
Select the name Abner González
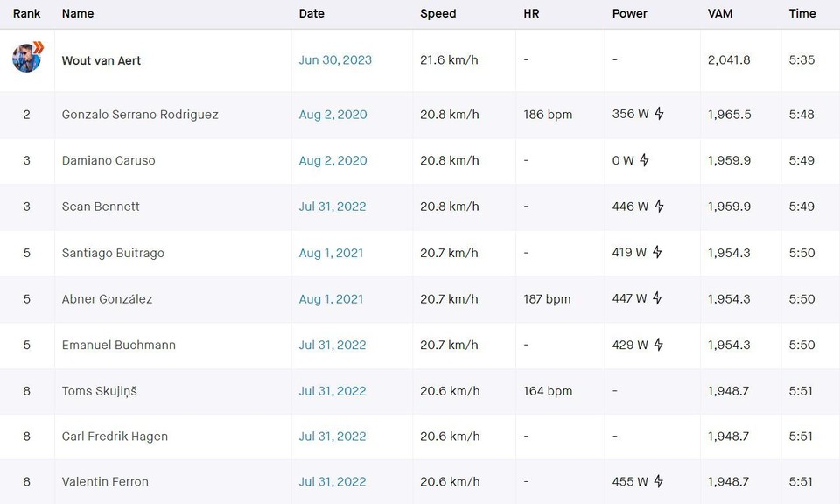point(107,299)
